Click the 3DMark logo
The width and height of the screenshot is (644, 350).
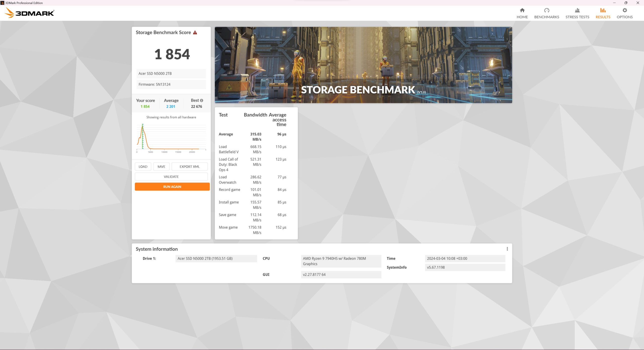(x=29, y=13)
